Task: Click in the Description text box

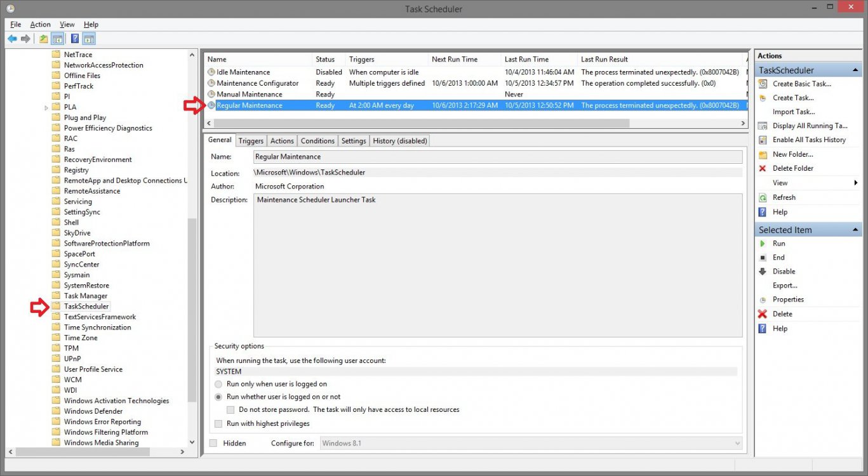Action: point(497,265)
